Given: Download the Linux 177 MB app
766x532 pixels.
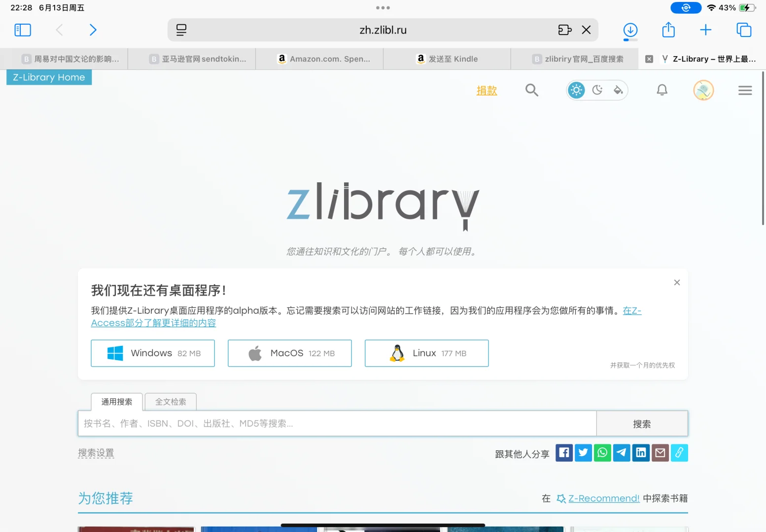Looking at the screenshot, I should [427, 353].
